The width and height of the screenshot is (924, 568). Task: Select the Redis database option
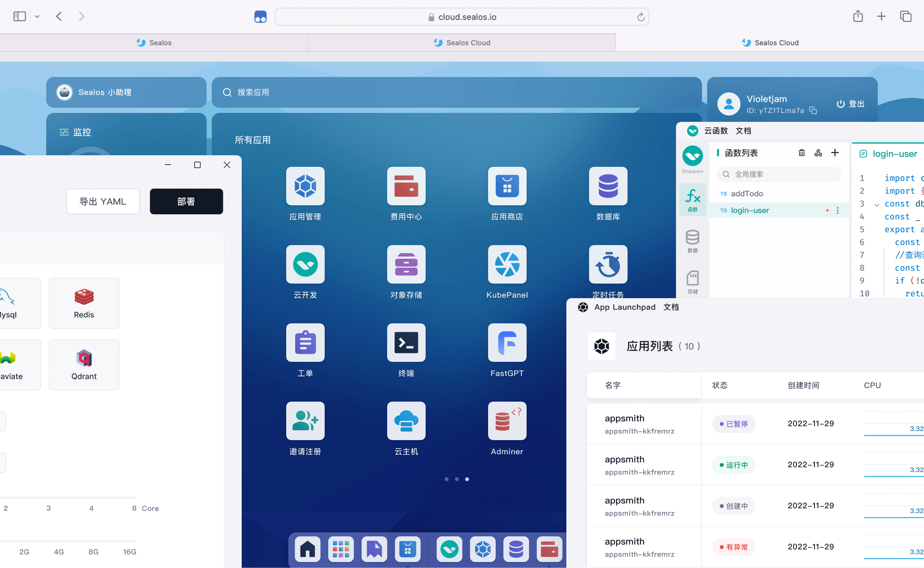click(84, 303)
